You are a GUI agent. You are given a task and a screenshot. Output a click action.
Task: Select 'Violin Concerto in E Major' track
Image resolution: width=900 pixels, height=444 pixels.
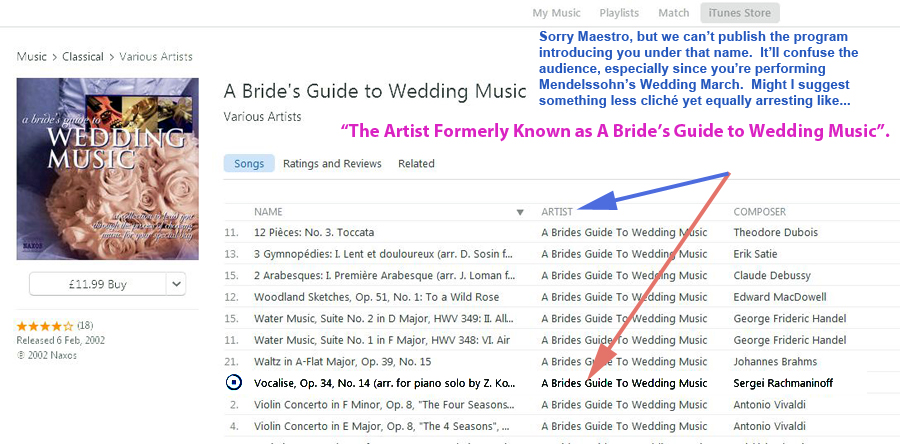[382, 426]
